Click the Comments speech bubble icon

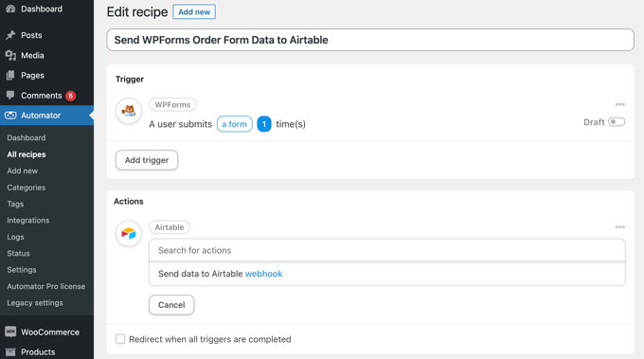10,96
